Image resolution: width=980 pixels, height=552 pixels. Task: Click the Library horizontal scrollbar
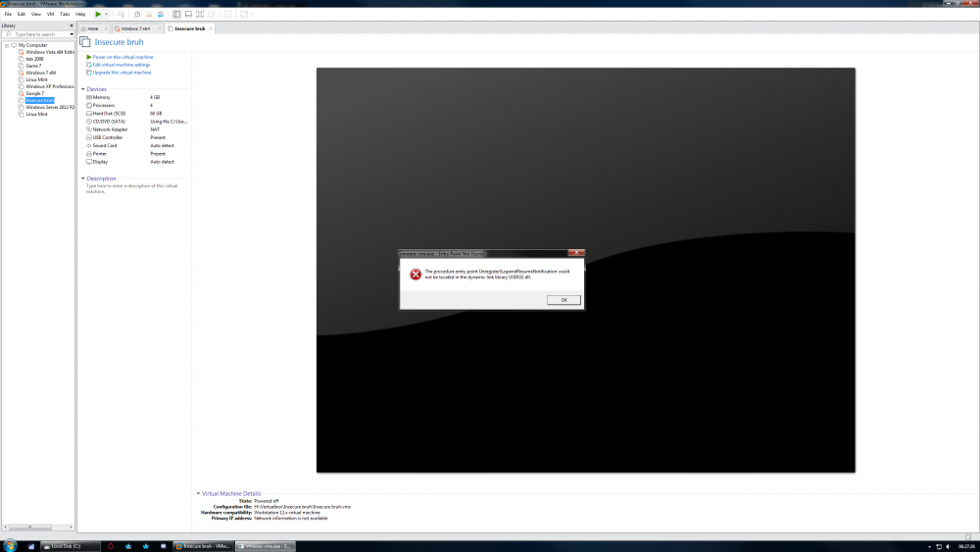37,527
